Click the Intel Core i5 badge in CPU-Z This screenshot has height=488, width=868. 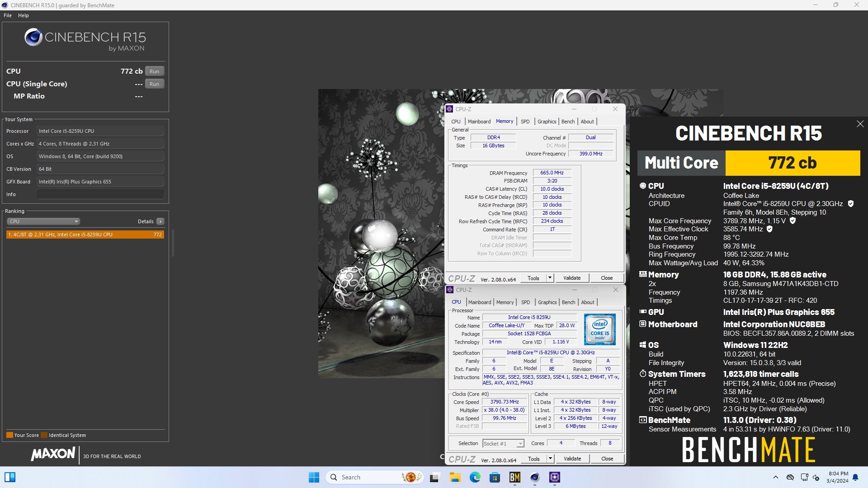pos(599,329)
